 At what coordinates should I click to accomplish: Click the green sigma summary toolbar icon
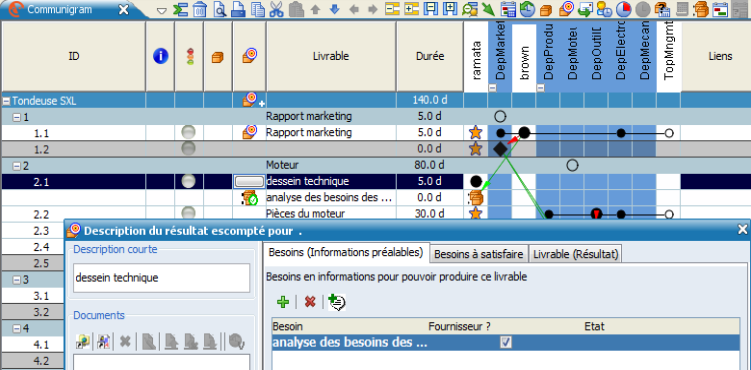tap(180, 9)
